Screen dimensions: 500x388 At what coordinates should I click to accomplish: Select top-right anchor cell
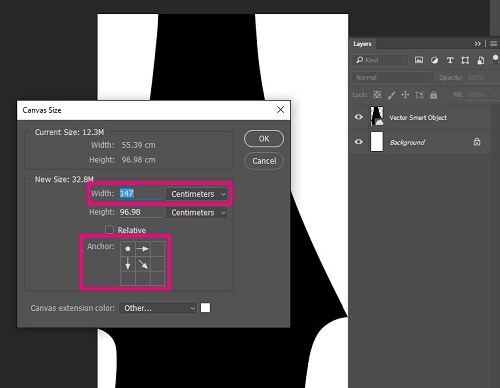(158, 249)
